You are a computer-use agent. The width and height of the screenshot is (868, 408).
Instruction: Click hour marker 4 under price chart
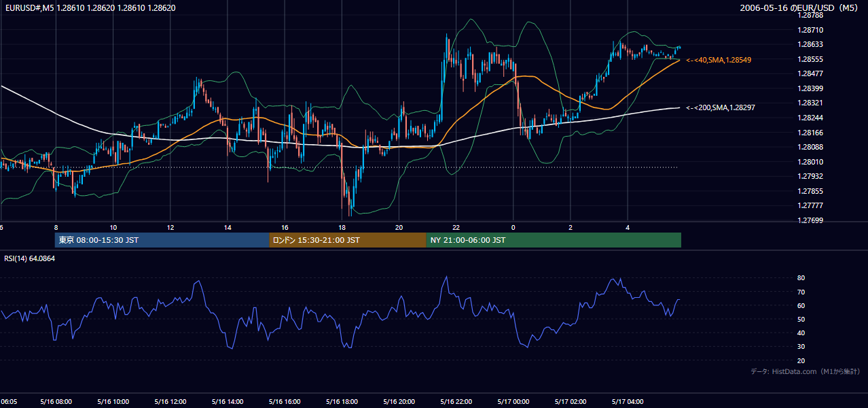click(628, 228)
